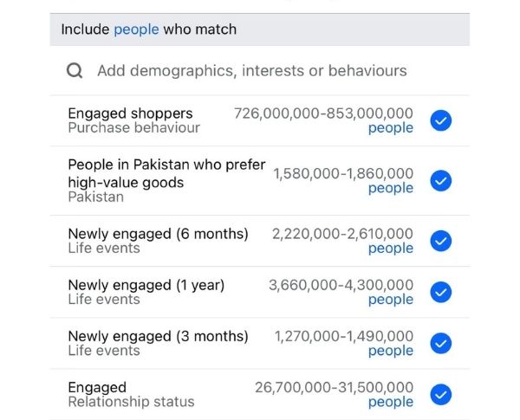
Task: Deselect People in Pakistan high-value goods checkmark
Action: [x=441, y=181]
